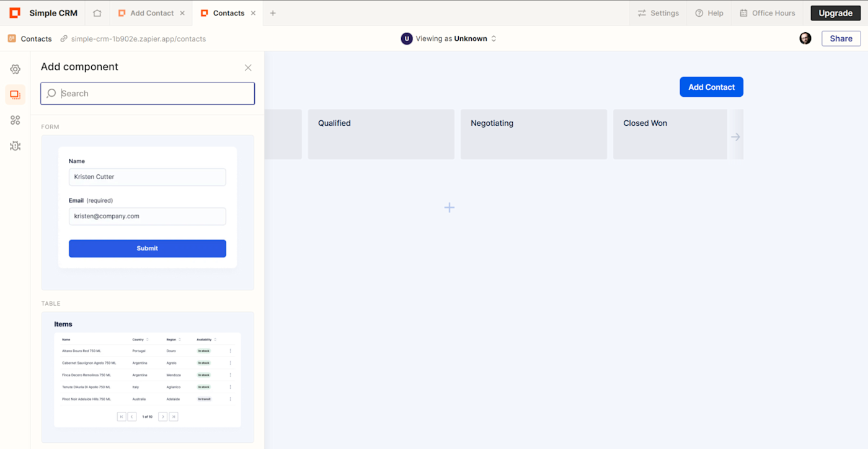Image resolution: width=868 pixels, height=449 pixels.
Task: Click the U avatar next to Viewing as
Action: tap(407, 38)
